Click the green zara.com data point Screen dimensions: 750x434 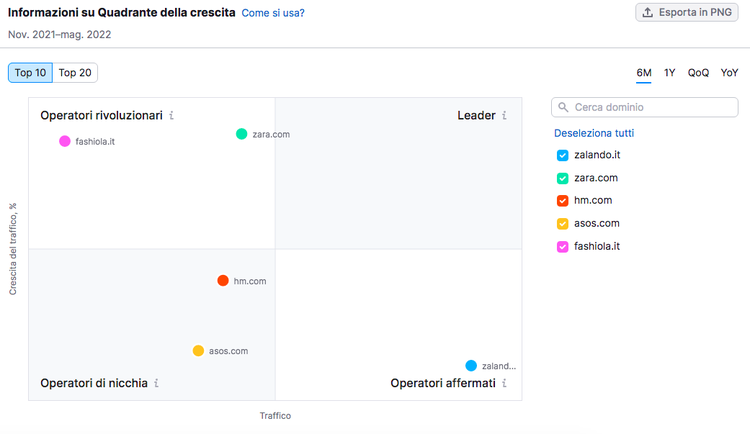(242, 134)
